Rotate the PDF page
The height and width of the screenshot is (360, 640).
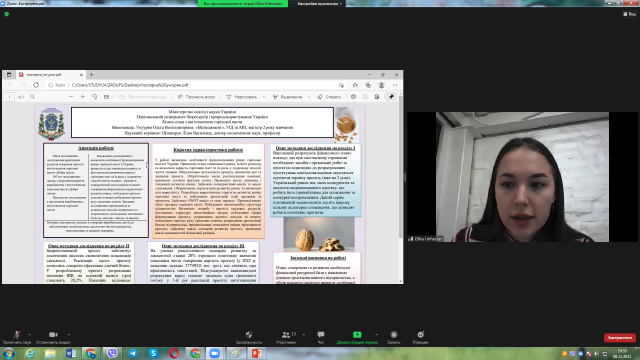(94, 97)
